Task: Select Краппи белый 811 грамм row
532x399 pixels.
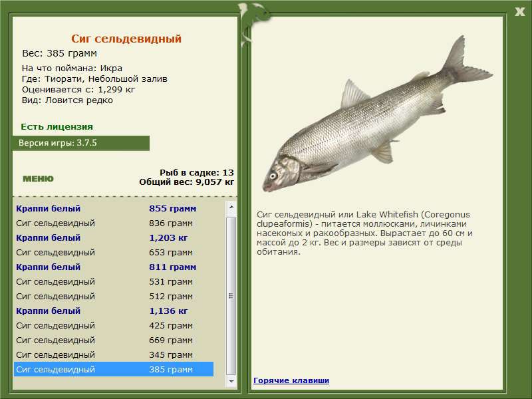Action: click(x=114, y=267)
